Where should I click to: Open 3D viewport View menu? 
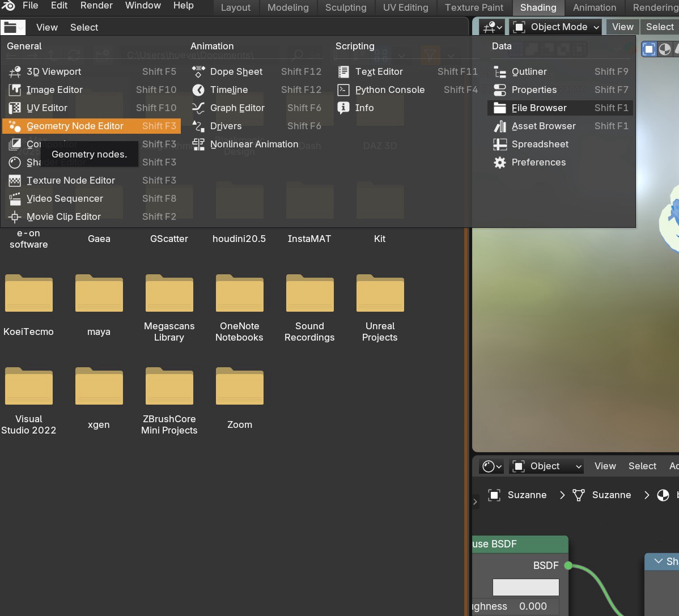pyautogui.click(x=622, y=27)
